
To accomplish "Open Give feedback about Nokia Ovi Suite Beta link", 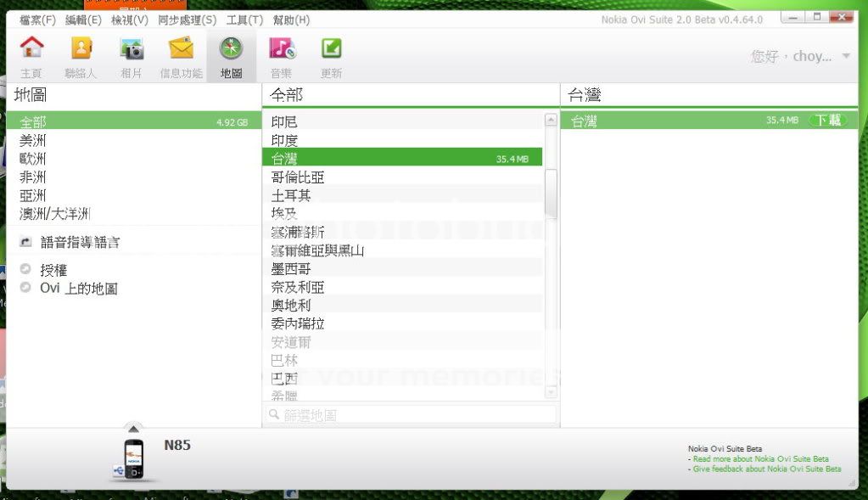I will pos(767,469).
